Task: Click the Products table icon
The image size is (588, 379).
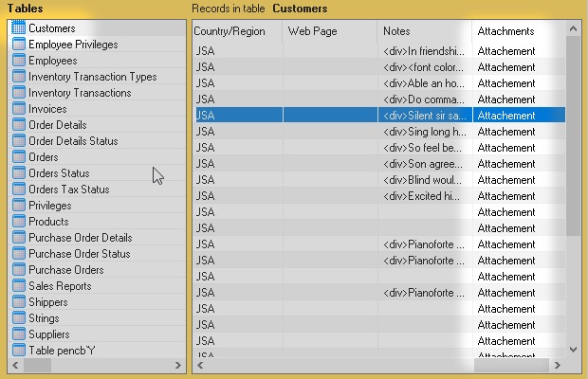Action: [x=18, y=222]
